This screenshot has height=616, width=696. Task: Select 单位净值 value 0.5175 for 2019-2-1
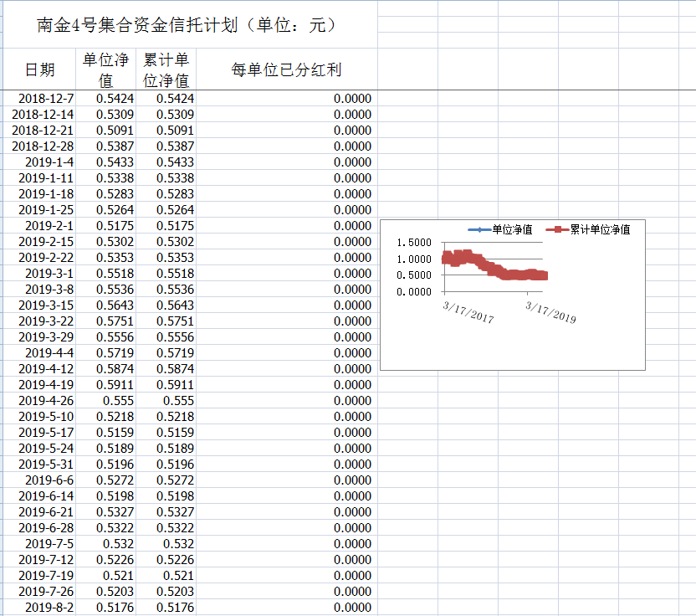pos(105,226)
